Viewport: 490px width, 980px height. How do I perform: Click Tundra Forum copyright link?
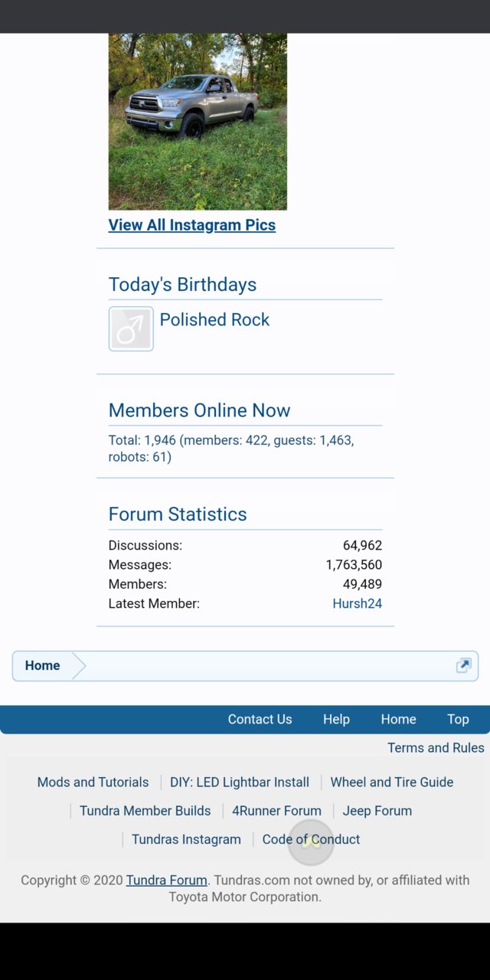166,880
